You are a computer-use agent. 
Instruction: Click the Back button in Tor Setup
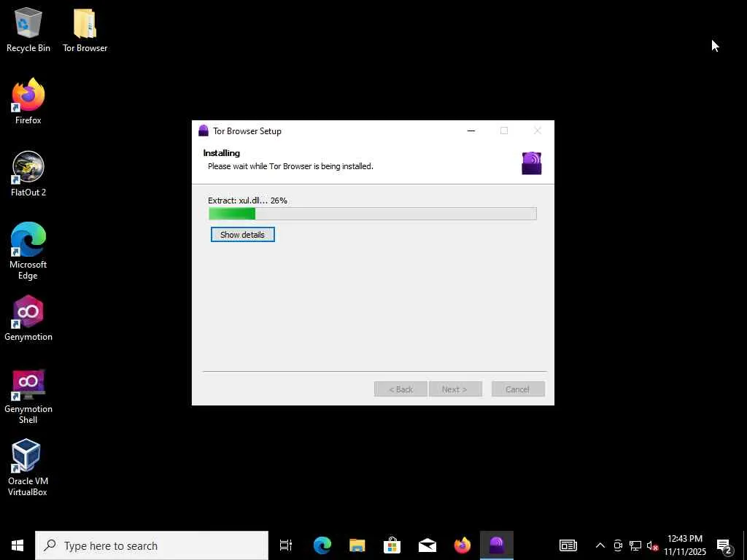[400, 389]
